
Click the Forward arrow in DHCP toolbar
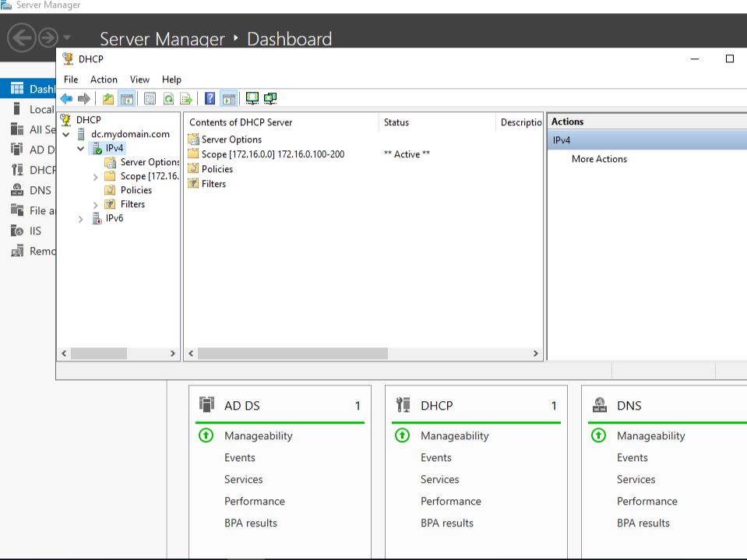pos(84,99)
